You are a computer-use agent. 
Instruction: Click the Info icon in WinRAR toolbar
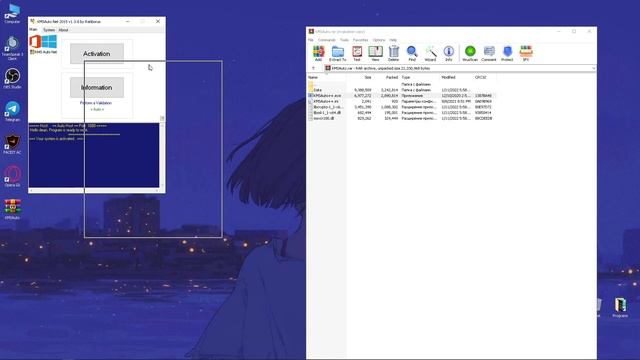point(449,53)
